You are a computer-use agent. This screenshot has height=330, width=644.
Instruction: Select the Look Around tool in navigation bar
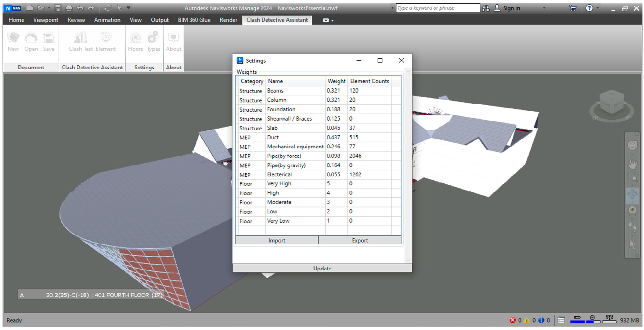pyautogui.click(x=633, y=210)
